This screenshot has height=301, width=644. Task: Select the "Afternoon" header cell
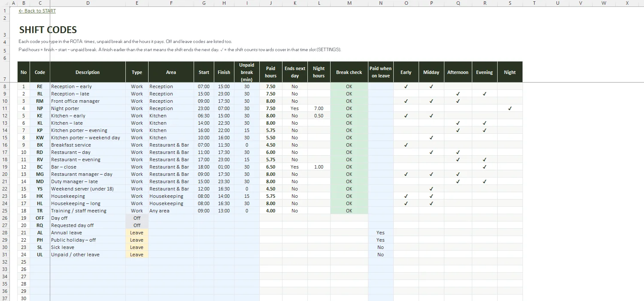[458, 72]
